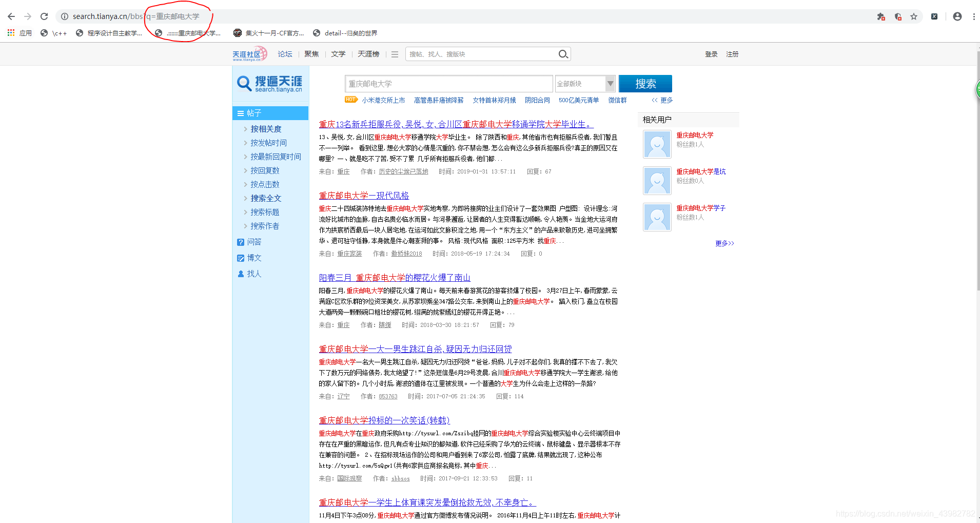Sort results 按点击数
Viewport: 980px width, 523px height.
265,184
